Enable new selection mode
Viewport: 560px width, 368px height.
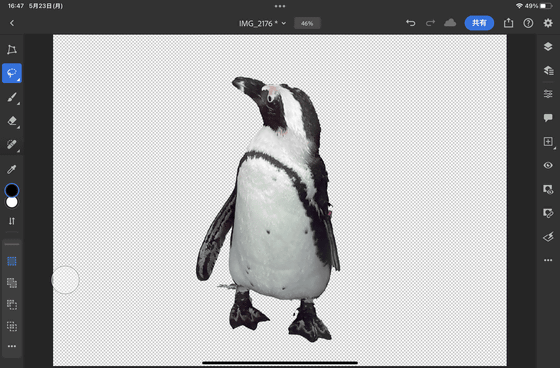point(12,261)
